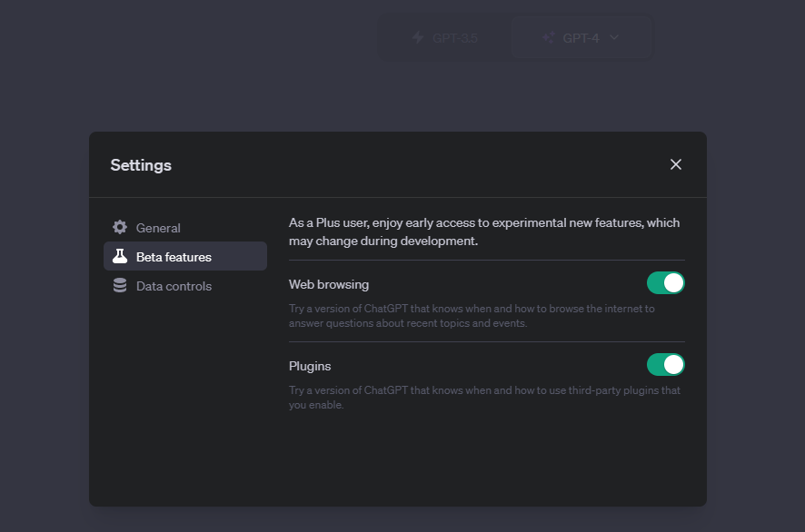
Task: Click the Web browsing setting label
Action: [x=329, y=284]
